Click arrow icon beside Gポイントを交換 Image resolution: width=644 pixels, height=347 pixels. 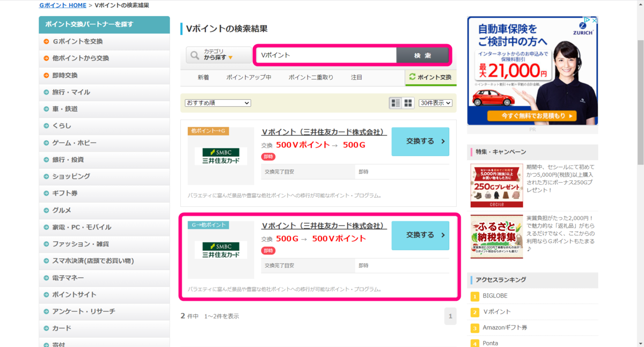click(46, 41)
